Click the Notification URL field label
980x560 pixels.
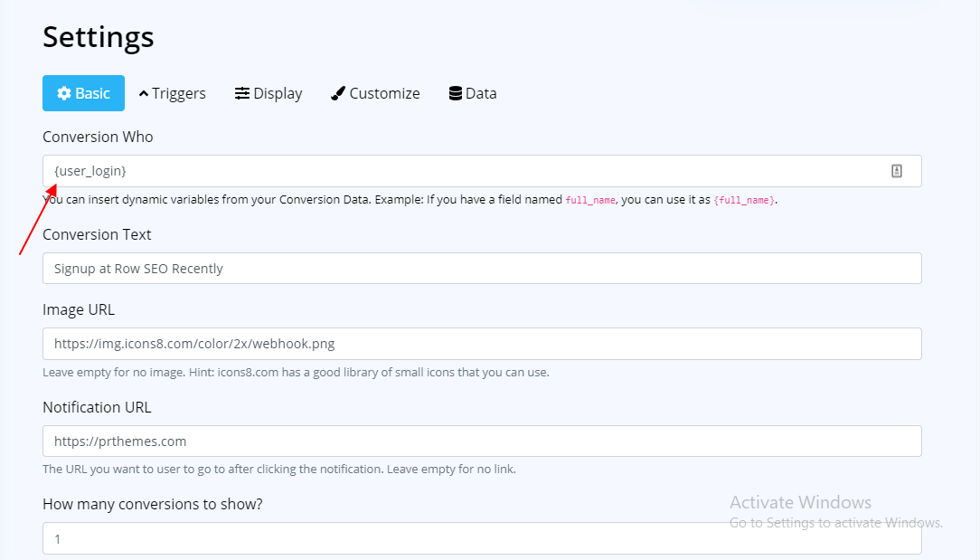(97, 407)
